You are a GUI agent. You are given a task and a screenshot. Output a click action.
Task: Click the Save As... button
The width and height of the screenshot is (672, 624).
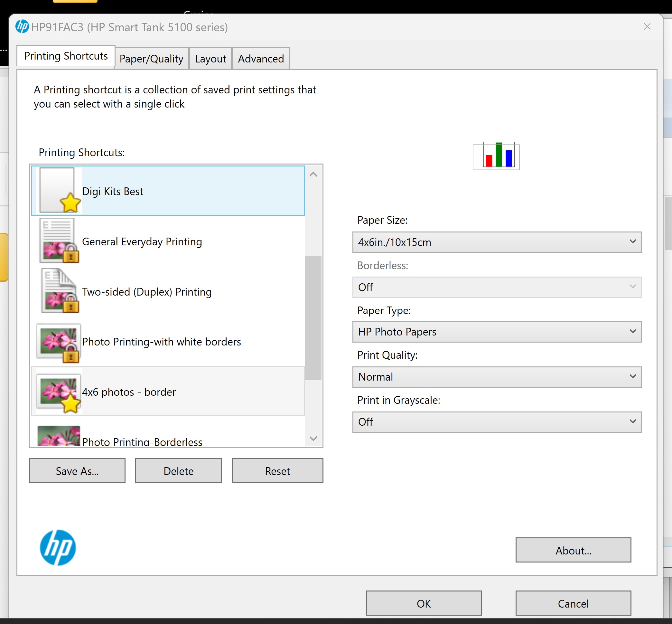77,471
